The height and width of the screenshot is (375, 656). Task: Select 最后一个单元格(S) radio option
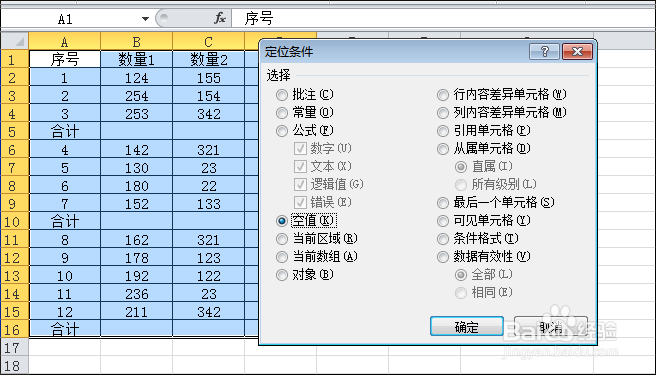point(495,203)
